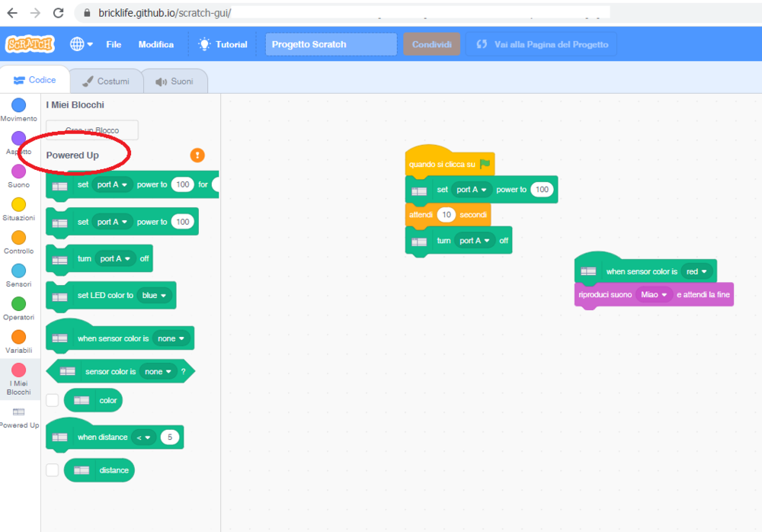The image size is (762, 532).
Task: Click the attendi 10 seconds value
Action: [446, 214]
